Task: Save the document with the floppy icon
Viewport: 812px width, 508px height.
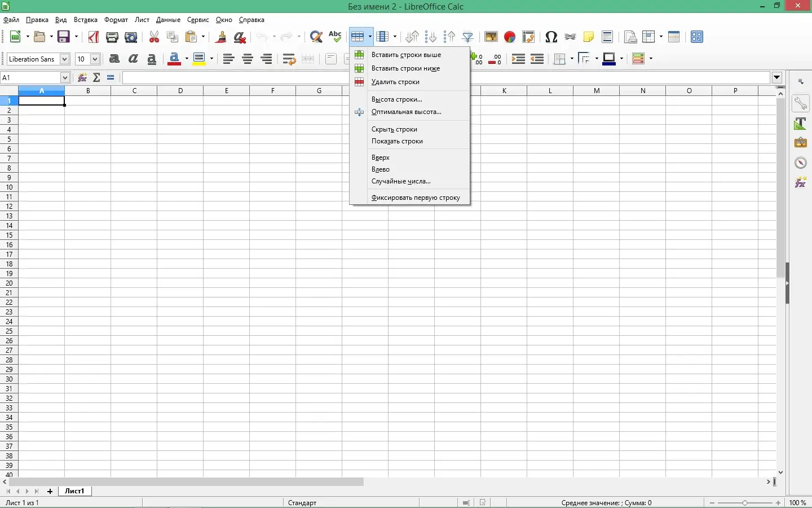Action: (x=64, y=37)
